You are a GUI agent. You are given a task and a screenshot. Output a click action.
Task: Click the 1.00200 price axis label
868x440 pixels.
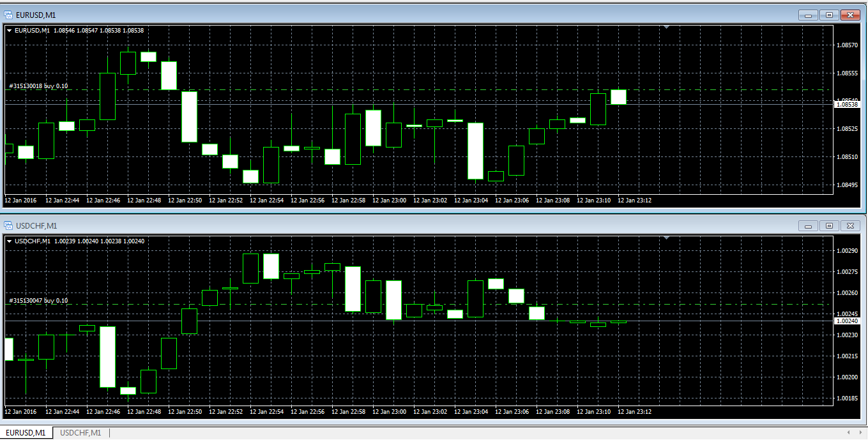point(847,377)
